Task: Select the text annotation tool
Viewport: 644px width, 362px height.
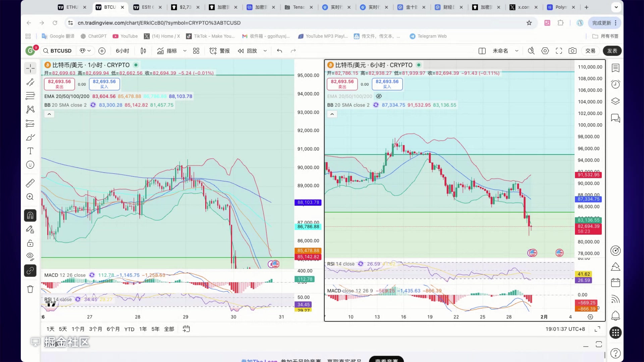Action: click(30, 151)
